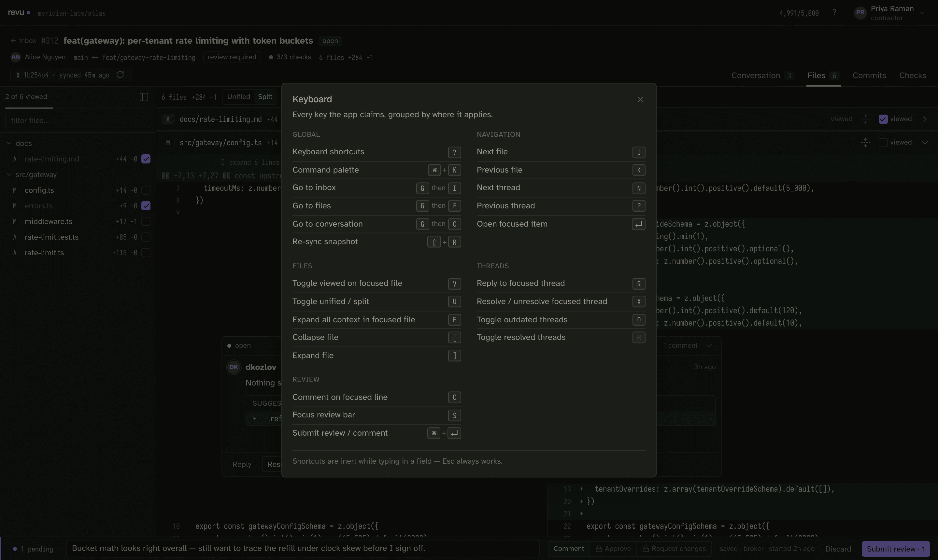The height and width of the screenshot is (560, 938).
Task: Click the Reply button on the thread
Action: coord(242,465)
